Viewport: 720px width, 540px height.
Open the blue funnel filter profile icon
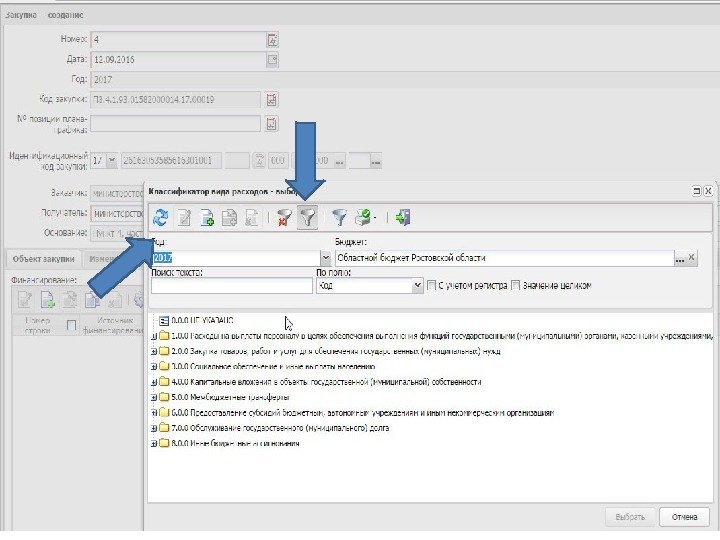pos(340,217)
